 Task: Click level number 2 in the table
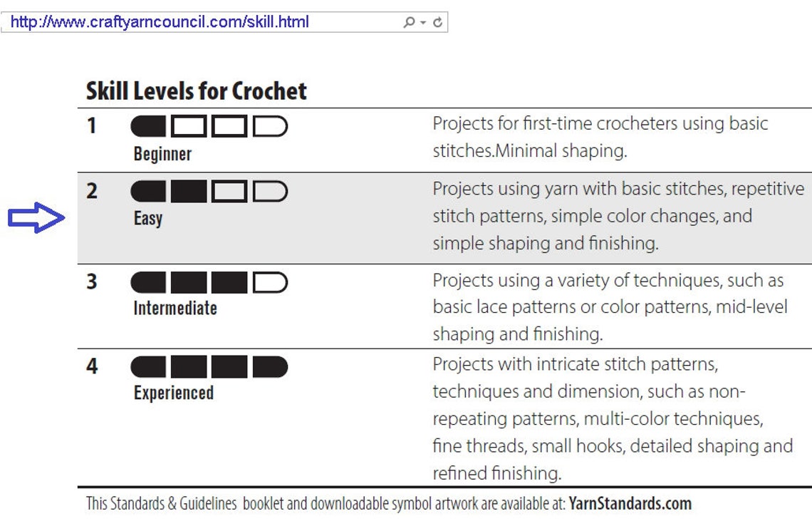[x=92, y=191]
